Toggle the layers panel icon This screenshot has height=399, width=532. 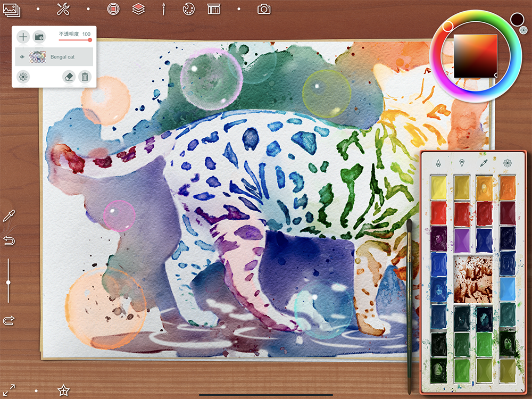point(139,9)
